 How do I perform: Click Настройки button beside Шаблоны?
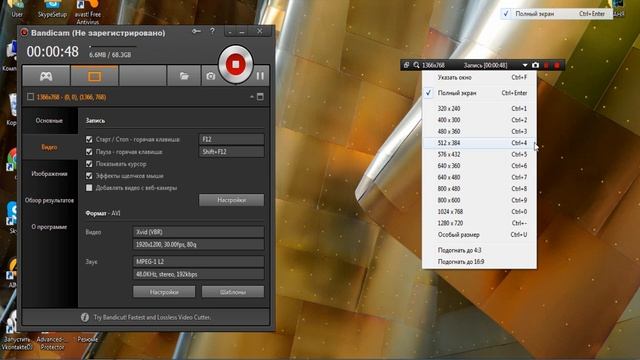164,292
